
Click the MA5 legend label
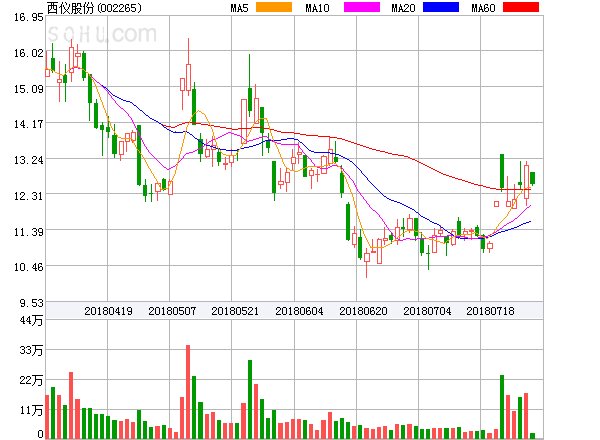239,8
